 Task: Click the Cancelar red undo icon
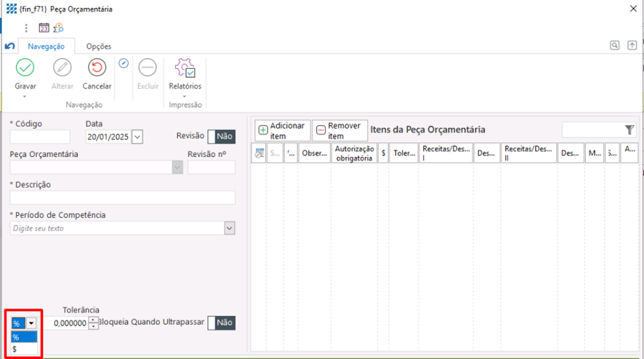pos(97,68)
